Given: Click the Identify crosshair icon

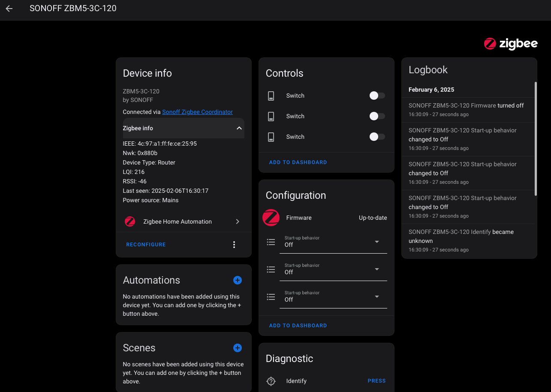Looking at the screenshot, I should pos(271,381).
